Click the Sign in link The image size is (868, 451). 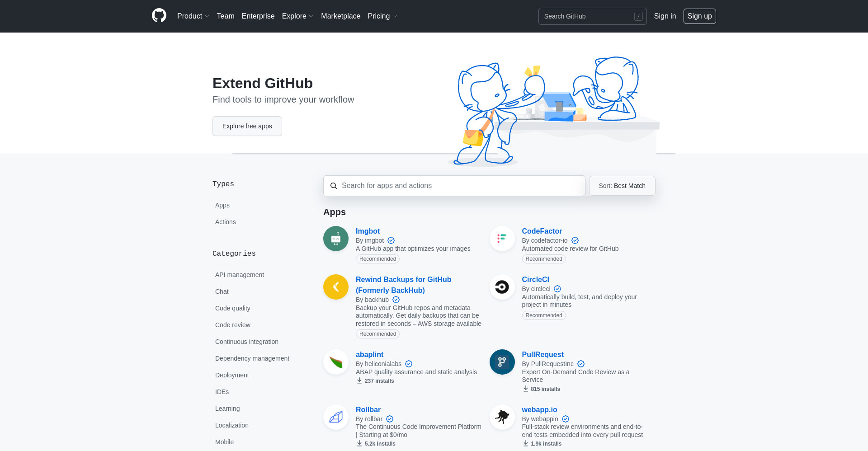click(665, 16)
